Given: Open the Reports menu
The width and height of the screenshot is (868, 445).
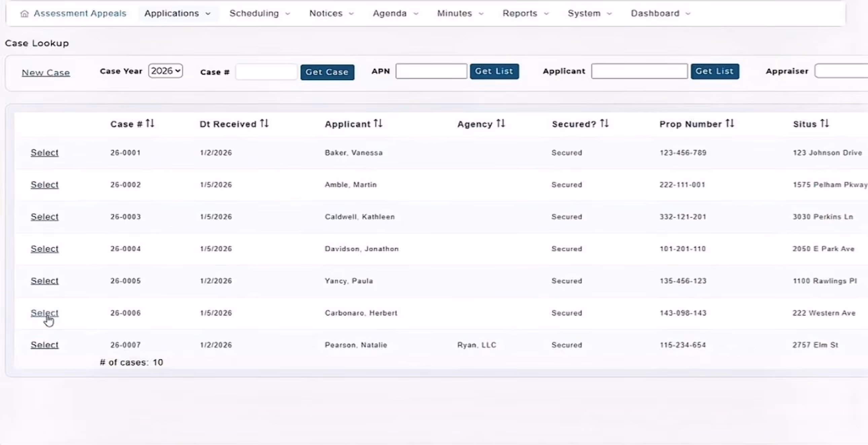Looking at the screenshot, I should click(525, 13).
